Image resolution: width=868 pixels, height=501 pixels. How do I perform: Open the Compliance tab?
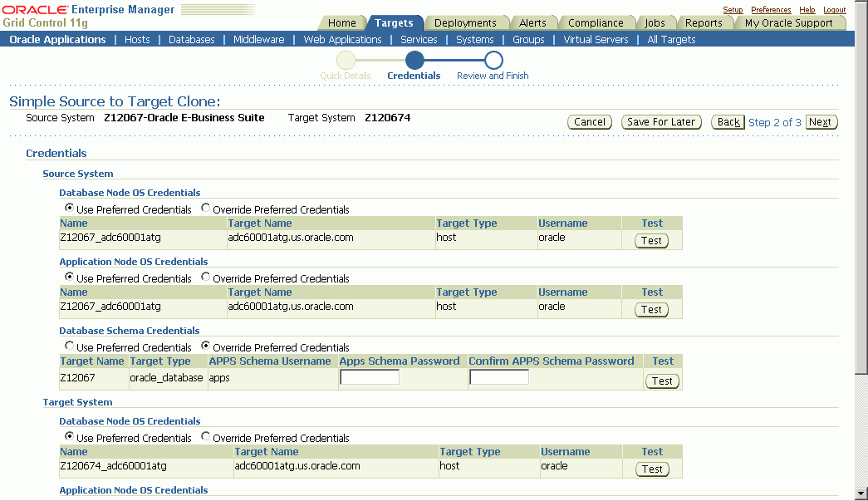point(596,22)
